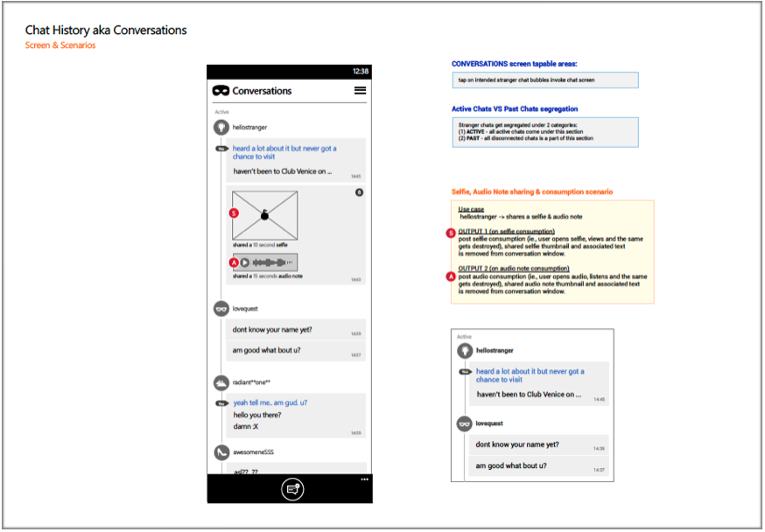Screen dimensions: 765x532
Task: Tap the "damn :X" message
Action: 245,426
